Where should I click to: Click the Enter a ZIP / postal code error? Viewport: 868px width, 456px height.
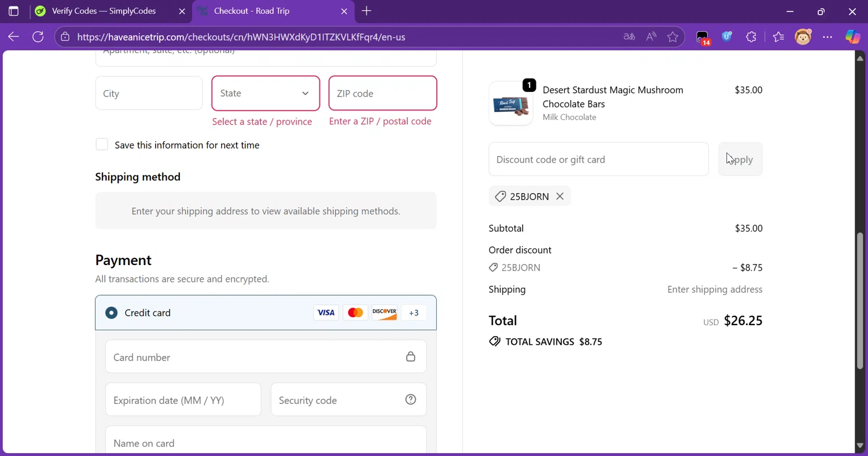click(x=380, y=122)
